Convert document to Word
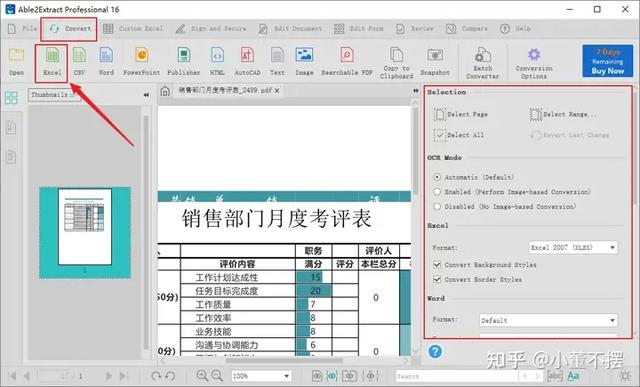This screenshot has width=640, height=387. point(106,61)
